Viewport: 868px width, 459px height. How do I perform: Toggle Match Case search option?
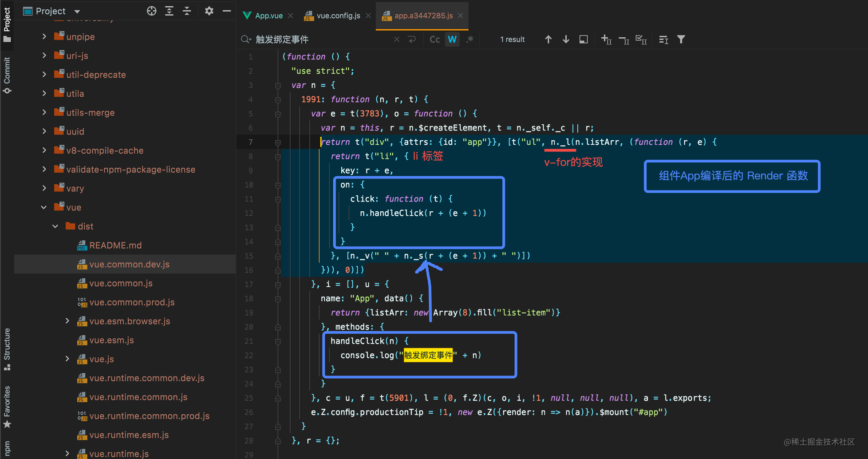pyautogui.click(x=434, y=40)
